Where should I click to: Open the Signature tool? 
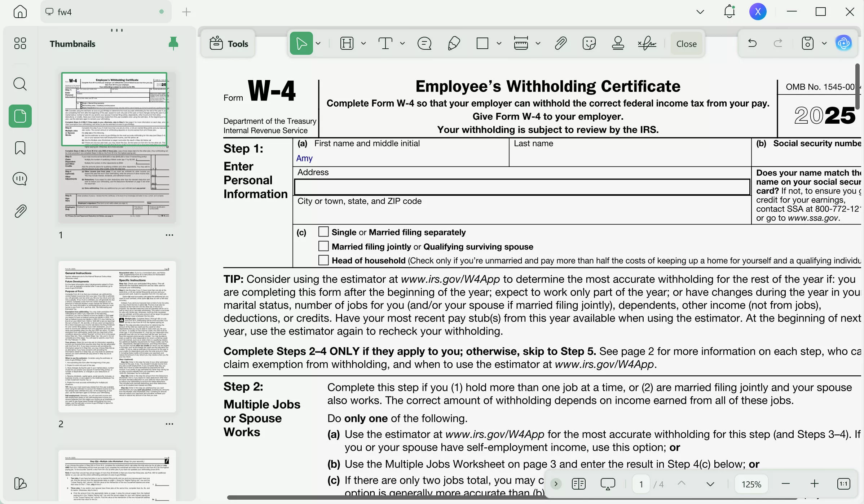click(x=646, y=43)
